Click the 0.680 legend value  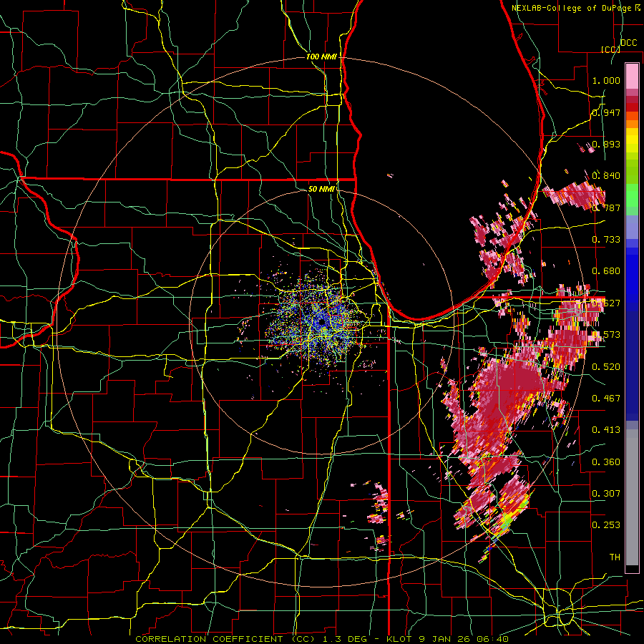606,271
